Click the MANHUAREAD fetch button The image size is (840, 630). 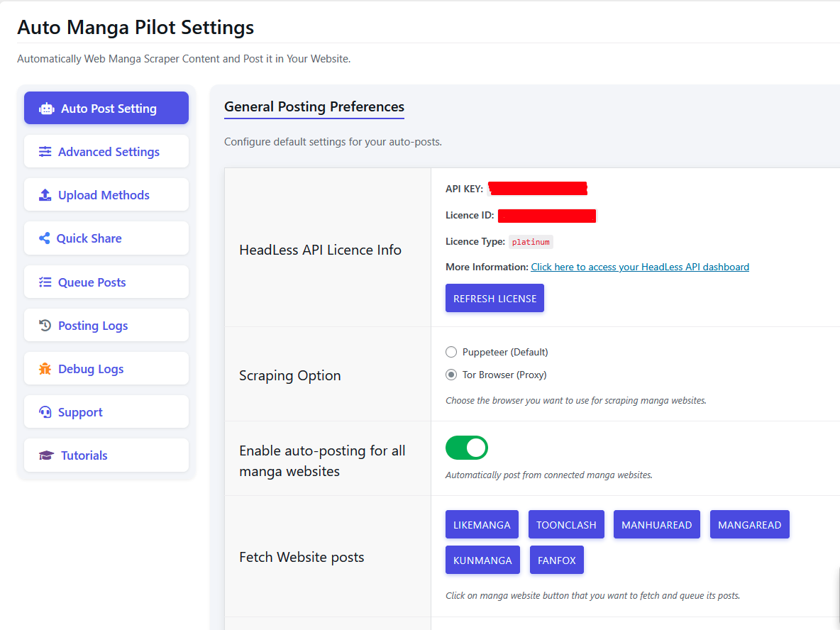656,525
